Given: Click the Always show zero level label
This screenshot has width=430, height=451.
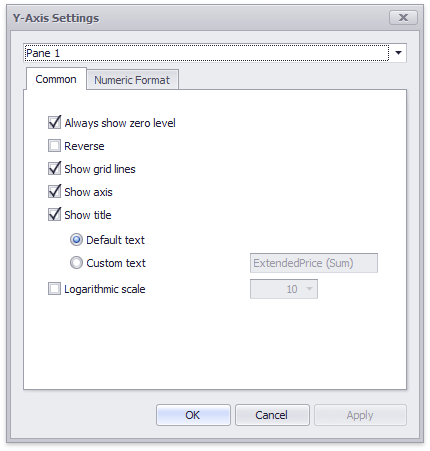Looking at the screenshot, I should (120, 123).
